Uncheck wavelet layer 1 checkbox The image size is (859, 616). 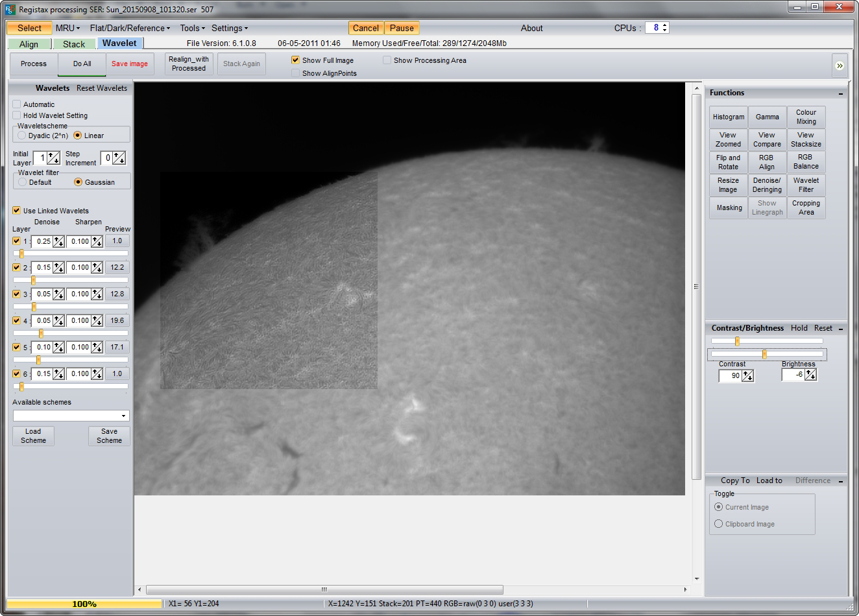[x=17, y=241]
